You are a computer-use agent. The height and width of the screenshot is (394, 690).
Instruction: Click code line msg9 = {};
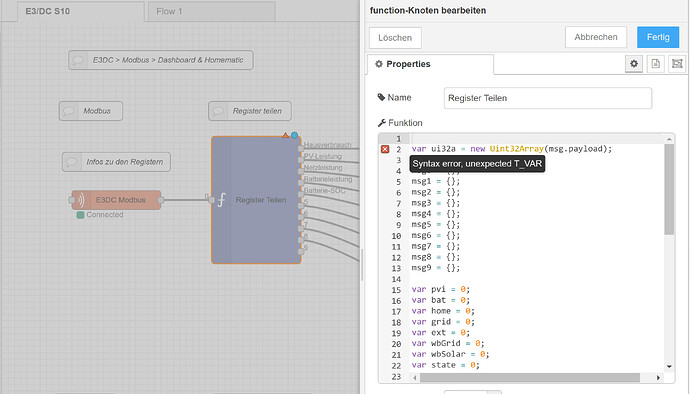click(436, 268)
